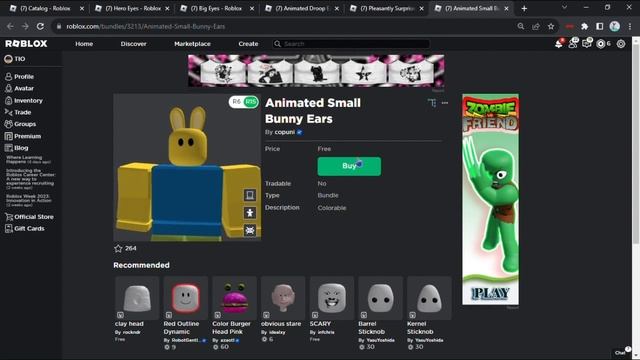The width and height of the screenshot is (640, 360).
Task: Open friends icon in Roblox header
Action: pyautogui.click(x=573, y=44)
